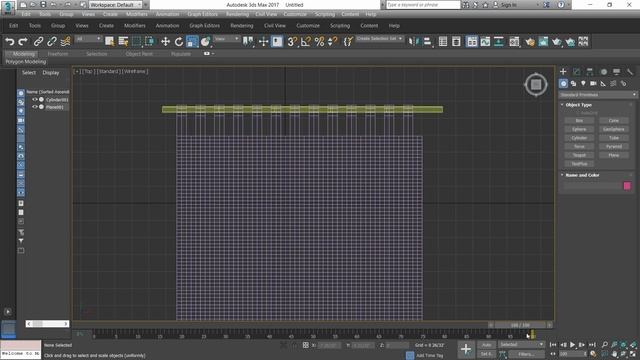Toggle Spinner Snap on the toolbar
The height and width of the screenshot is (360, 640).
coord(333,41)
